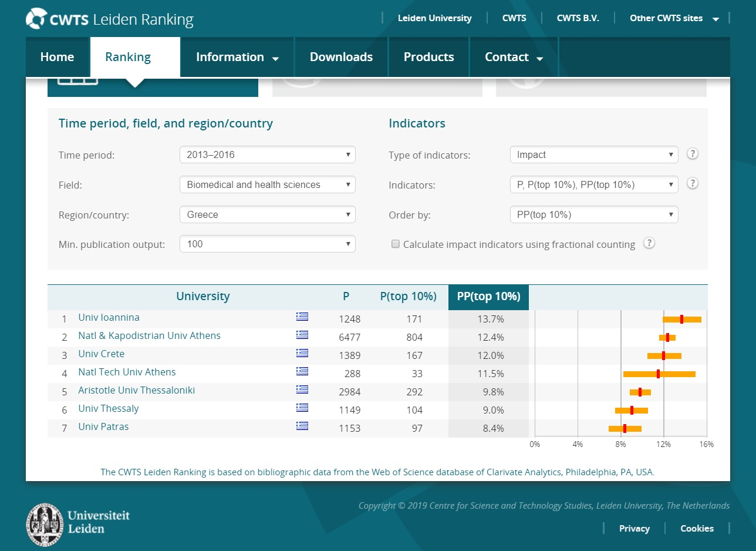The width and height of the screenshot is (756, 551).
Task: Click Greek flag in Natl & Kapodistrian row
Action: point(302,335)
